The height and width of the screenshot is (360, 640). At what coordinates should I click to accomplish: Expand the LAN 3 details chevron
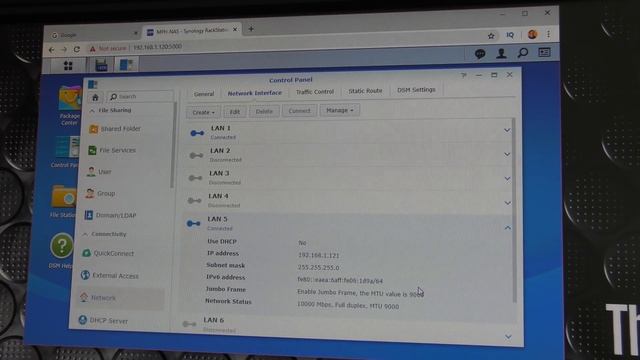(507, 178)
